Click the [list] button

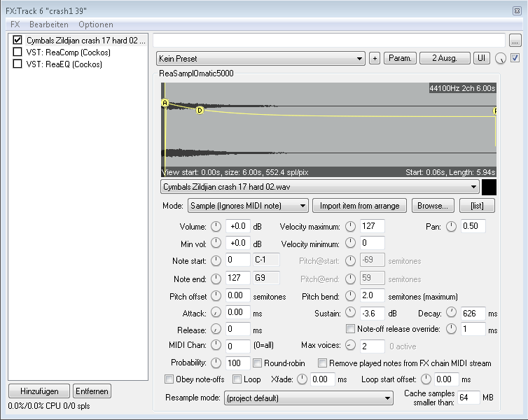click(x=477, y=206)
